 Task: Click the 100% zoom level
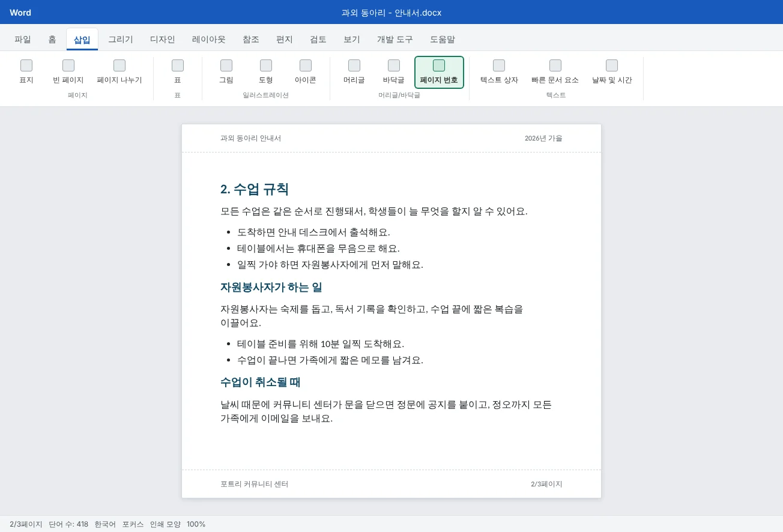(x=196, y=524)
